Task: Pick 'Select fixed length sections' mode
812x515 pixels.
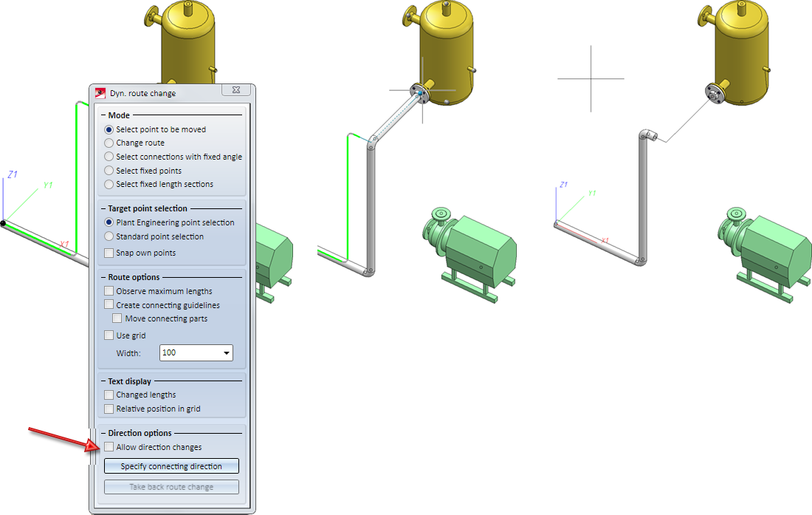Action: pyautogui.click(x=109, y=184)
